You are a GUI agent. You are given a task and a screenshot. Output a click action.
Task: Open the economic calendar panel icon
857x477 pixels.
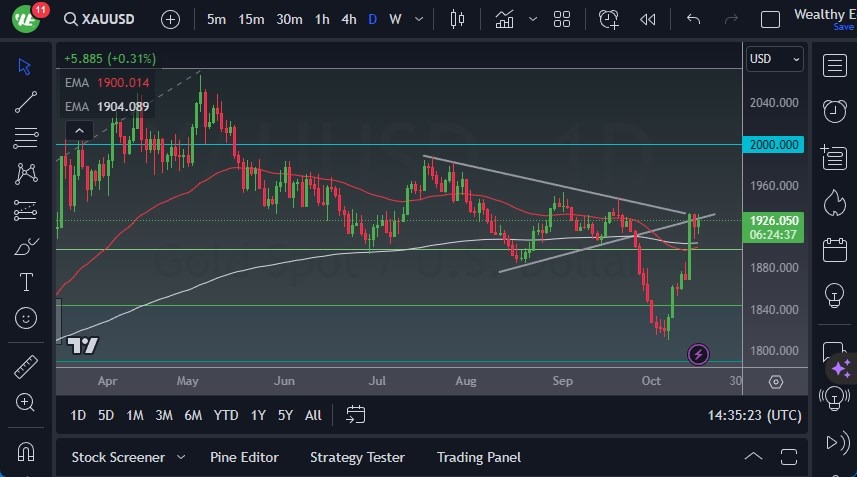(x=834, y=248)
